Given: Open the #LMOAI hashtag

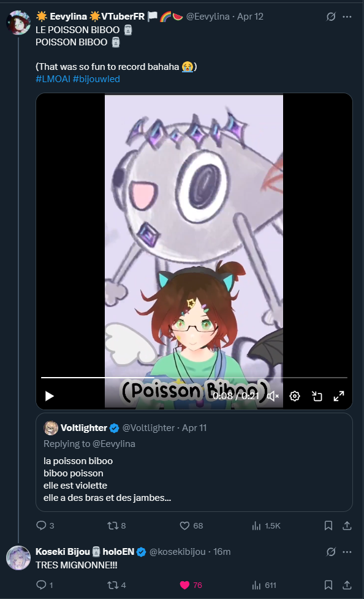Looking at the screenshot, I should pyautogui.click(x=53, y=79).
